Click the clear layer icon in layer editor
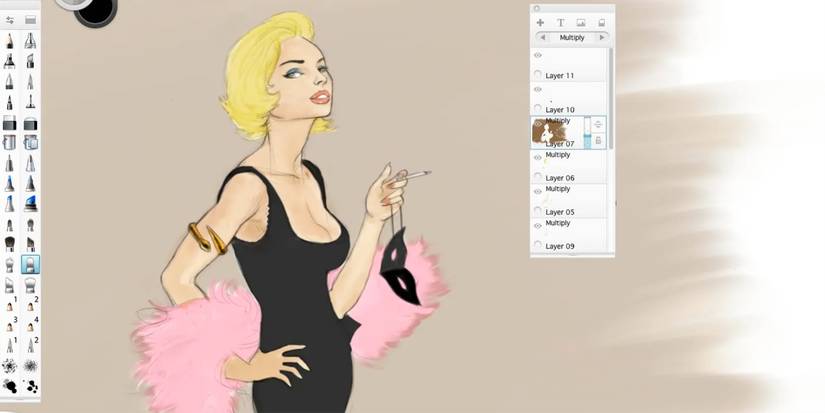 [x=602, y=23]
